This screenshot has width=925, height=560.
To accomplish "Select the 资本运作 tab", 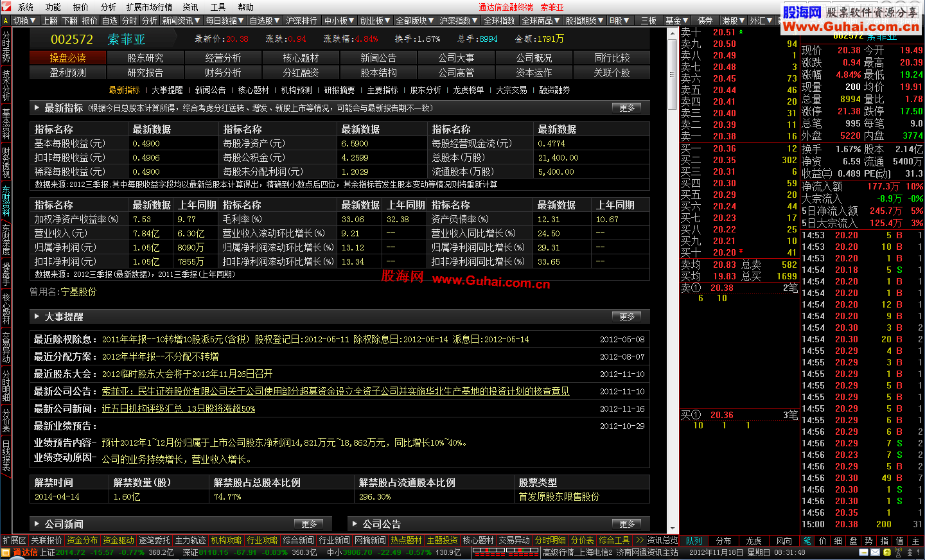I will [534, 73].
